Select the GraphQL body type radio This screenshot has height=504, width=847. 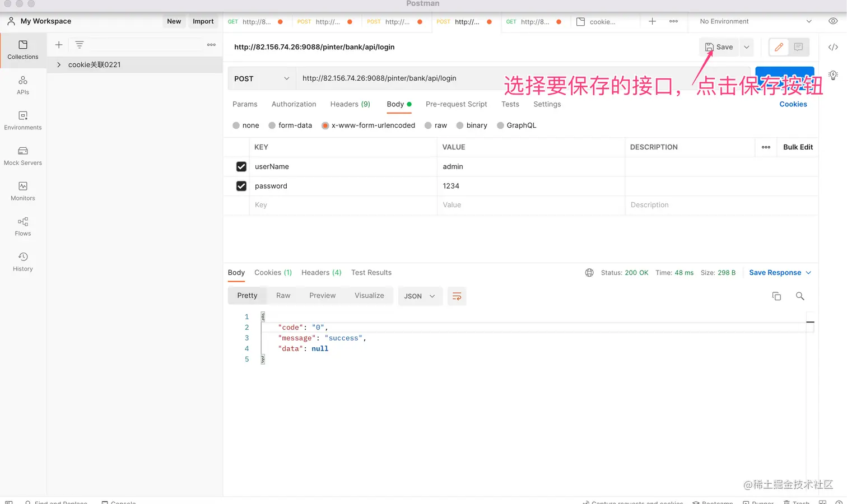click(501, 125)
